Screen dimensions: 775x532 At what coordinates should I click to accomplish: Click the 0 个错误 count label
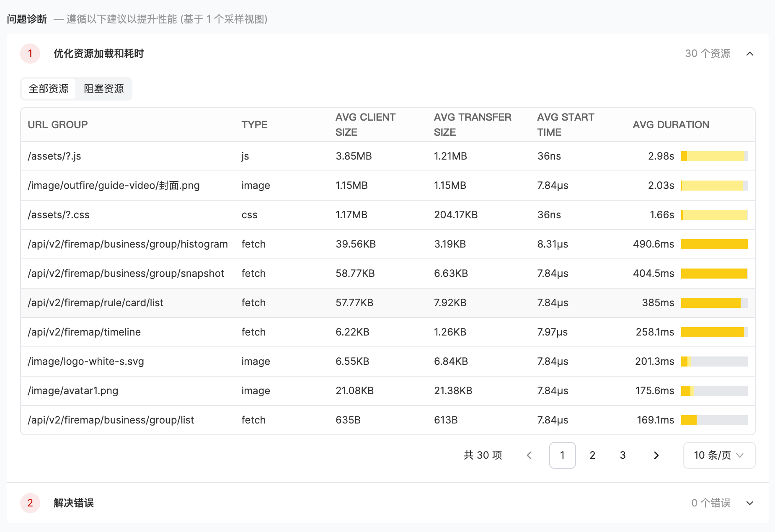click(x=711, y=503)
